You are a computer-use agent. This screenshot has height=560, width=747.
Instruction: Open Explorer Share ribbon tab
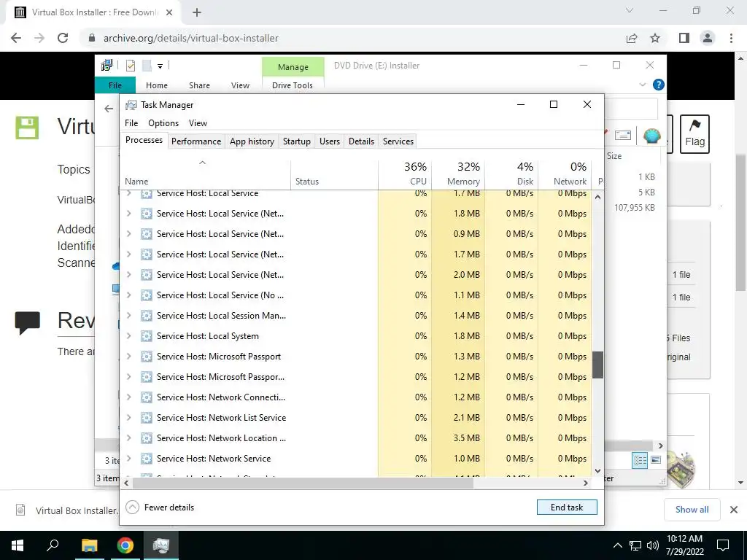(199, 85)
